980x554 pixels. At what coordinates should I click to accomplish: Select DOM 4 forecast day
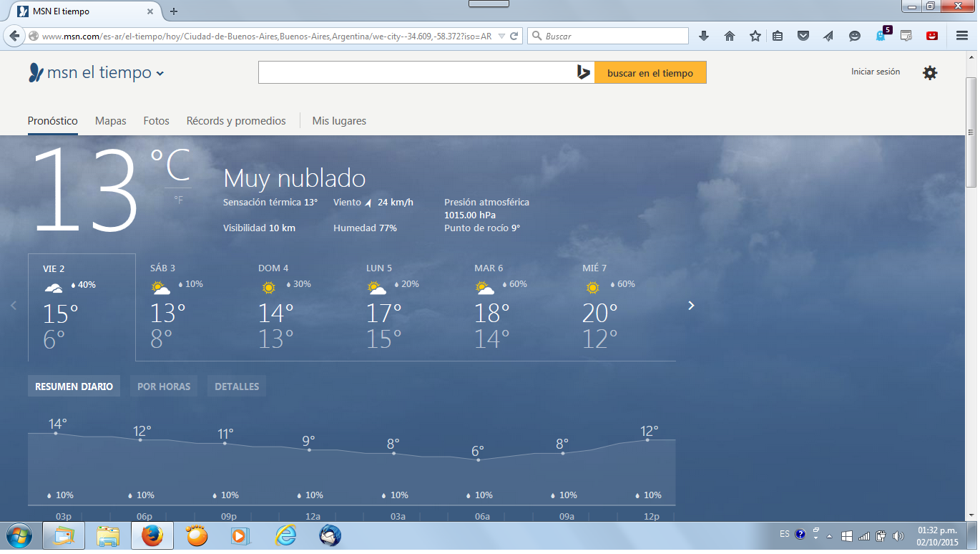[298, 307]
